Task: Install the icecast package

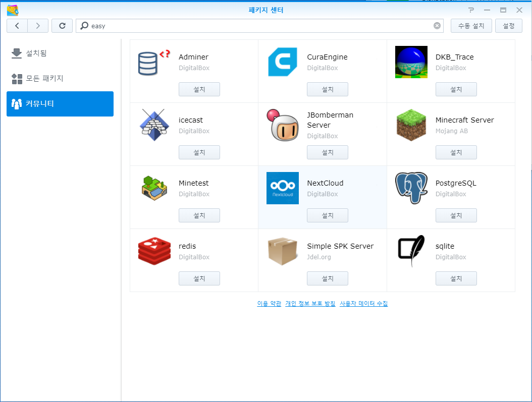Action: [x=199, y=152]
